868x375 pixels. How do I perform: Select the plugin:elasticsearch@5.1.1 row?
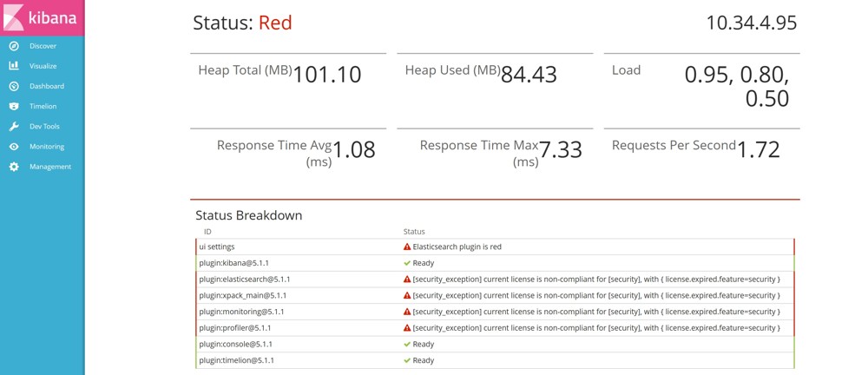245,280
